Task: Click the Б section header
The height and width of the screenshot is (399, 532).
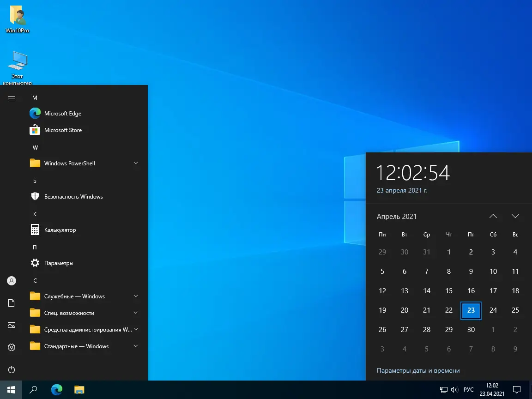Action: 35,181
